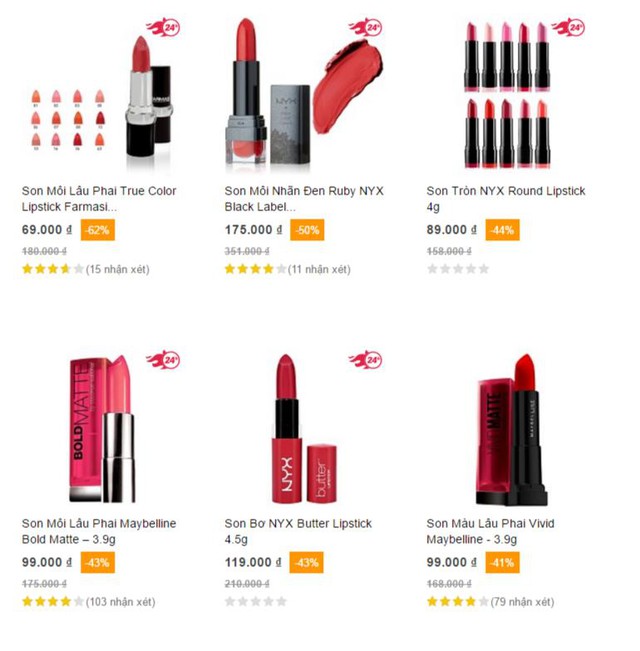This screenshot has width=640, height=651.
Task: Click the star rating of Maybelline Vivid lipstick
Action: pyautogui.click(x=458, y=602)
